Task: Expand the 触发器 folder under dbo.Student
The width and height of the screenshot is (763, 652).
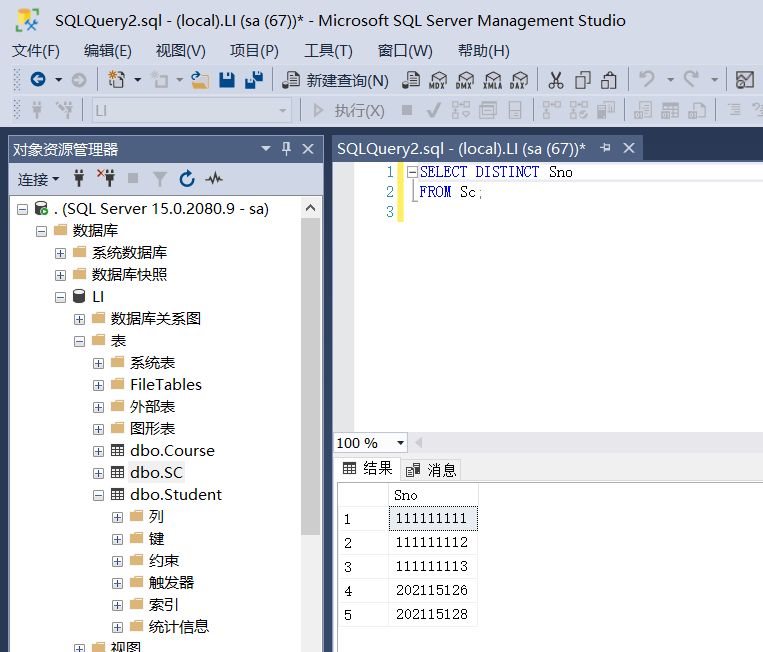Action: click(117, 583)
